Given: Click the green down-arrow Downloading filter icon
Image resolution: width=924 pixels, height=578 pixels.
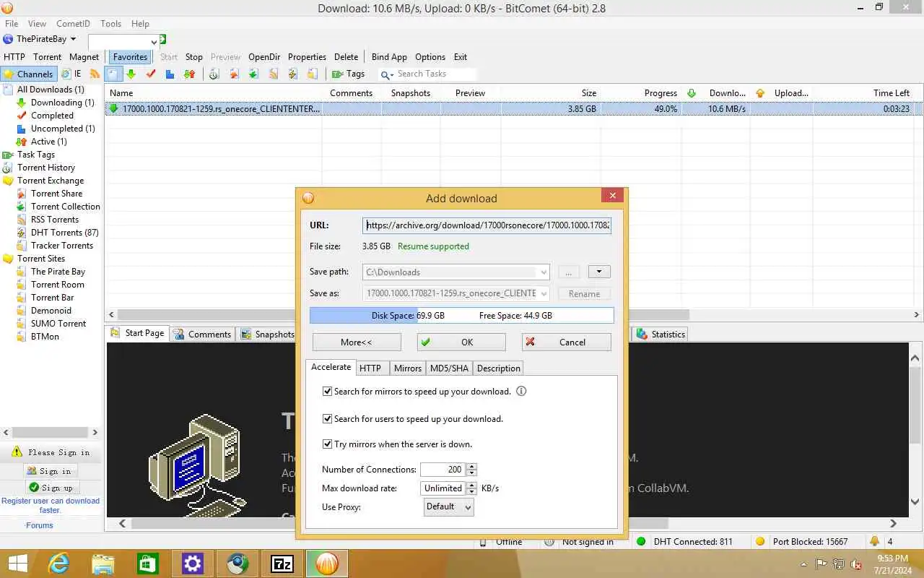Looking at the screenshot, I should (131, 74).
